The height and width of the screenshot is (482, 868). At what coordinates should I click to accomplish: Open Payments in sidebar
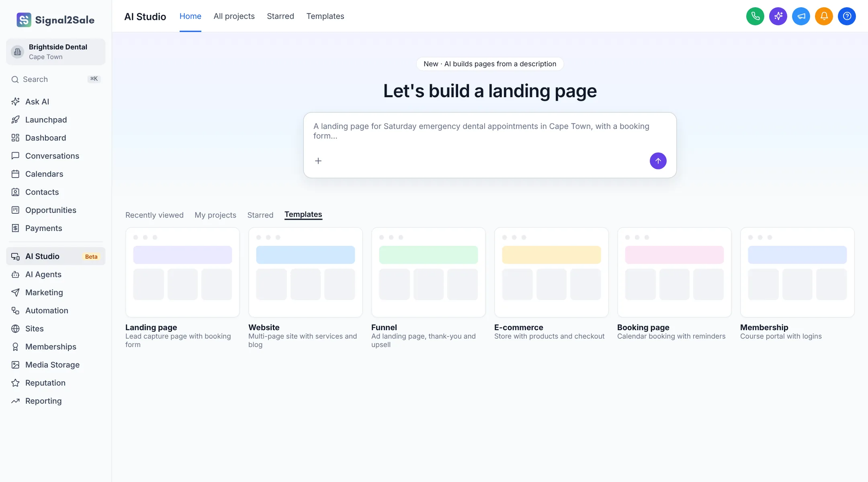(56, 228)
